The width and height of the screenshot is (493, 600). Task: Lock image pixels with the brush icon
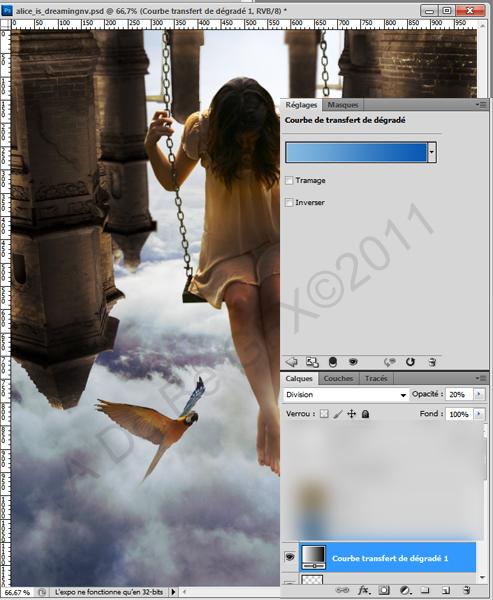(338, 414)
